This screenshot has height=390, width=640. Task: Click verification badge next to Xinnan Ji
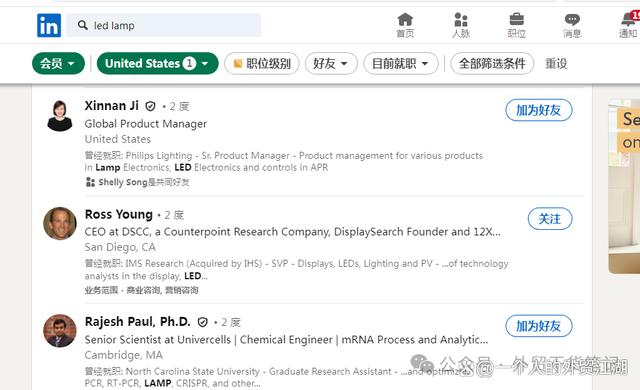pyautogui.click(x=150, y=106)
